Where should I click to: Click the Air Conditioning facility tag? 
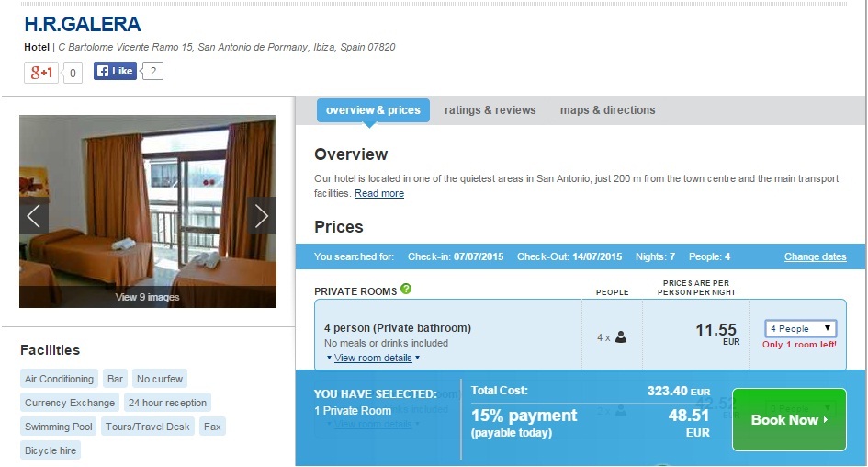pyautogui.click(x=59, y=379)
